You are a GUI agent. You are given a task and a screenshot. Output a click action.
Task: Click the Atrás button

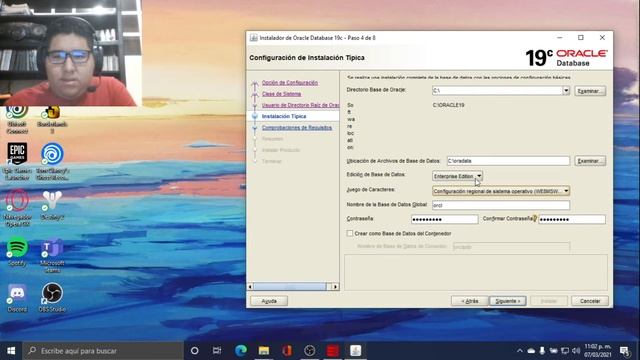469,301
